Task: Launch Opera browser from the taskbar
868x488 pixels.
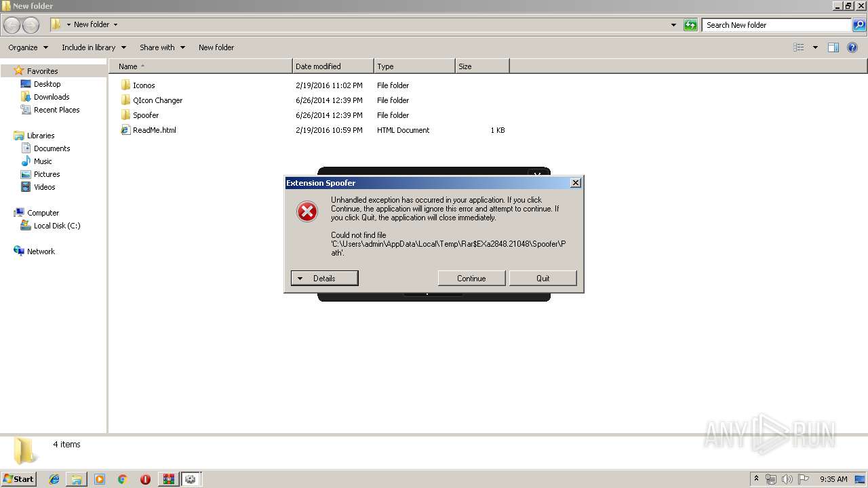Action: (x=145, y=479)
